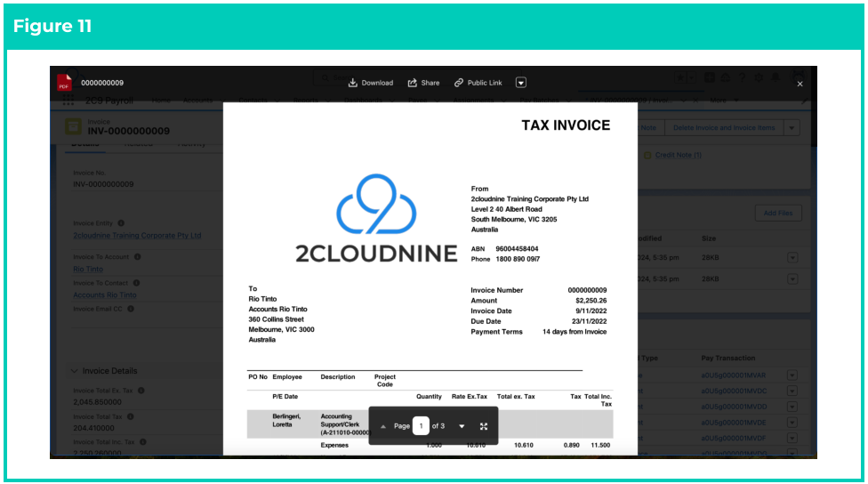Open row menu for a0U5g000001MVDF

point(792,438)
